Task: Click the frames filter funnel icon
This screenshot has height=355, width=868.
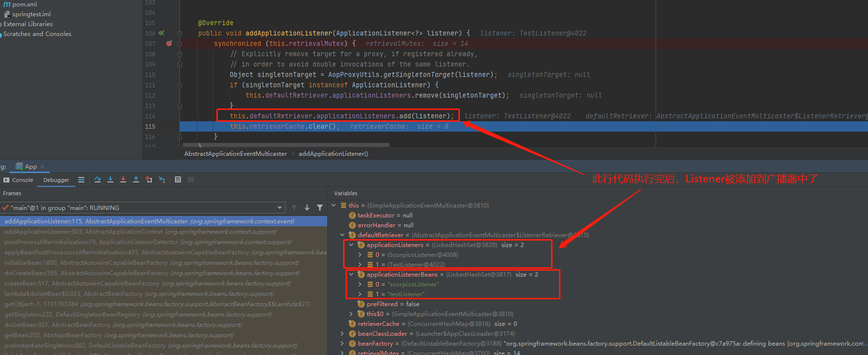Action: coord(320,208)
